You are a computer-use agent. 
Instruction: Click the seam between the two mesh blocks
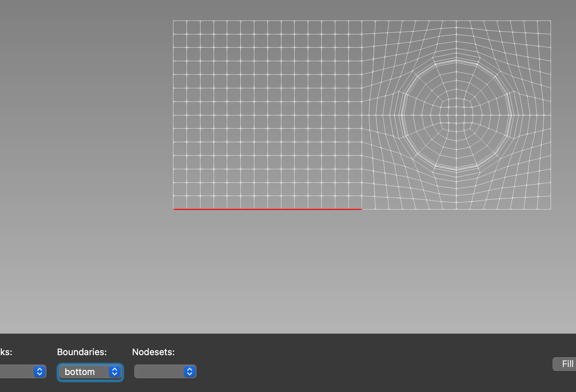(362, 115)
